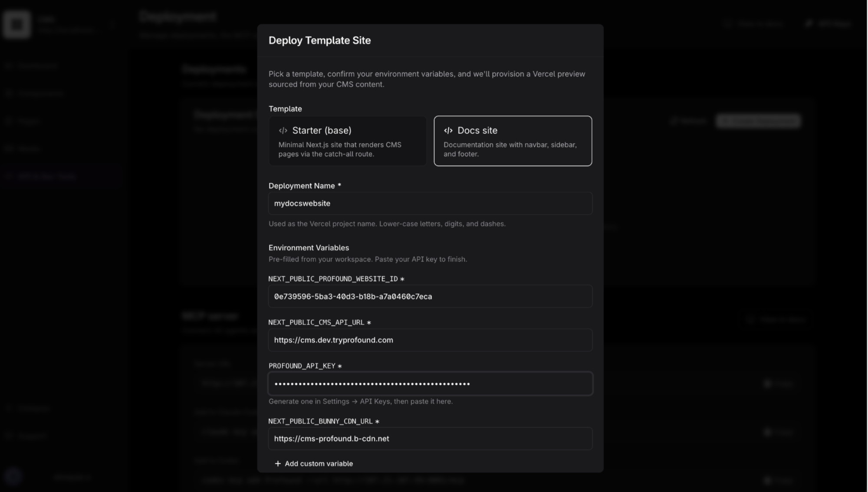This screenshot has height=492, width=868.
Task: Select the Starter (base) template card
Action: (x=348, y=141)
